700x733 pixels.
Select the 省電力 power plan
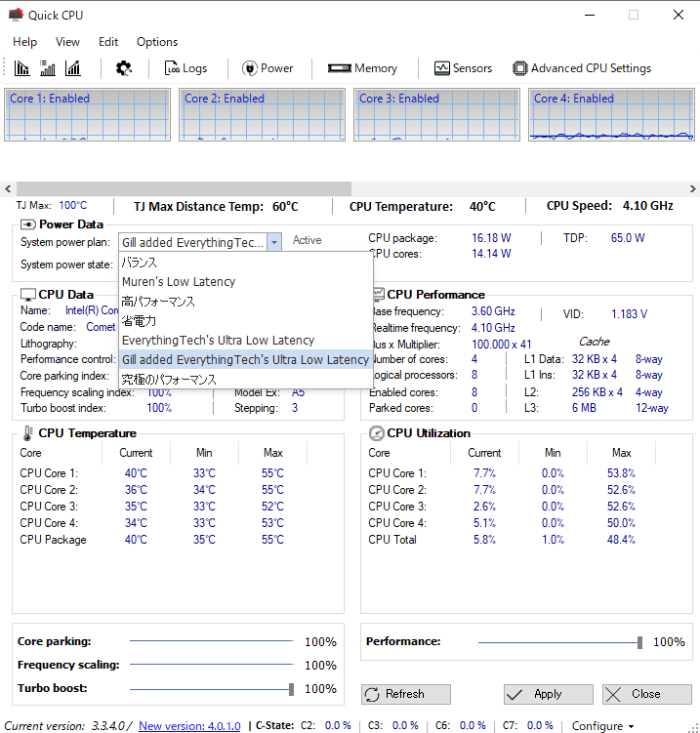(x=246, y=321)
